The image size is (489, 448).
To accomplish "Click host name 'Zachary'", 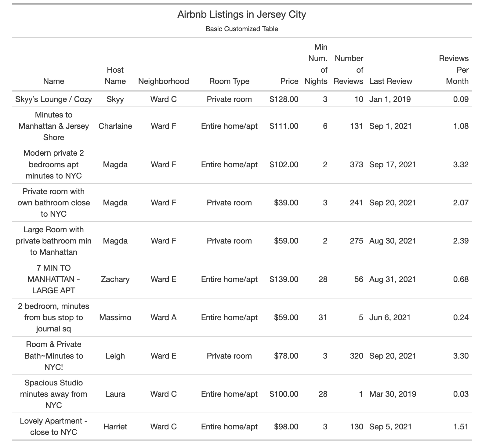I will [x=115, y=279].
